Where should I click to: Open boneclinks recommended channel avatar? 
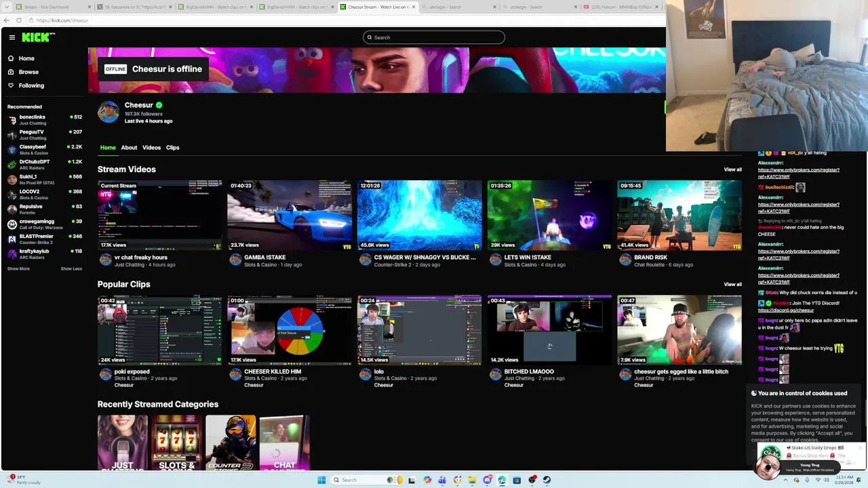pos(12,120)
